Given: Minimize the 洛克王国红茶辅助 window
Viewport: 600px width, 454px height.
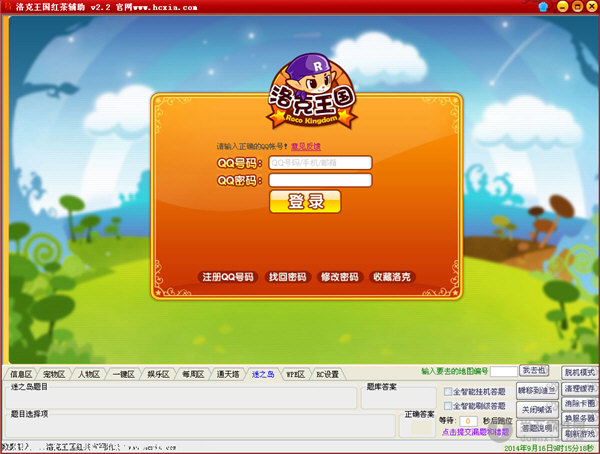Looking at the screenshot, I should (x=562, y=7).
